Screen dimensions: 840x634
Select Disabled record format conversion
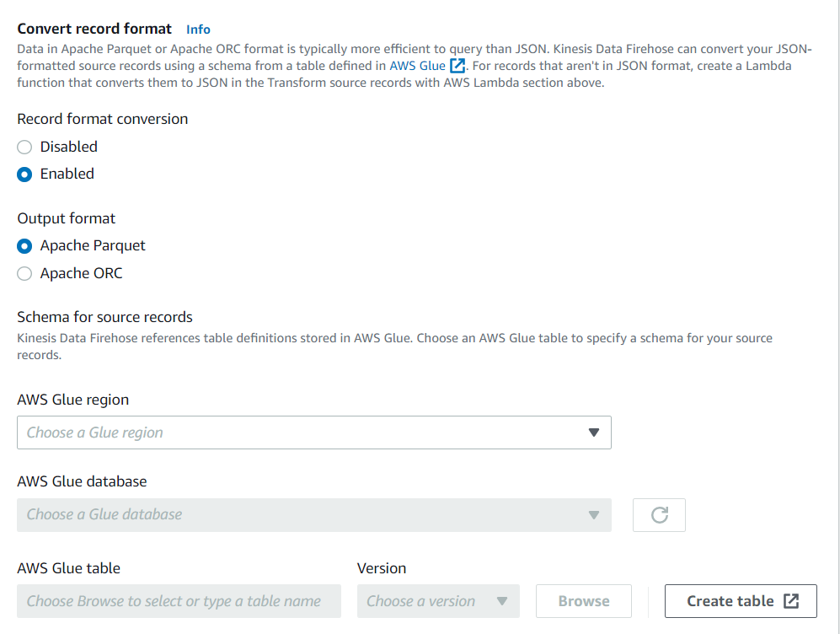[24, 147]
